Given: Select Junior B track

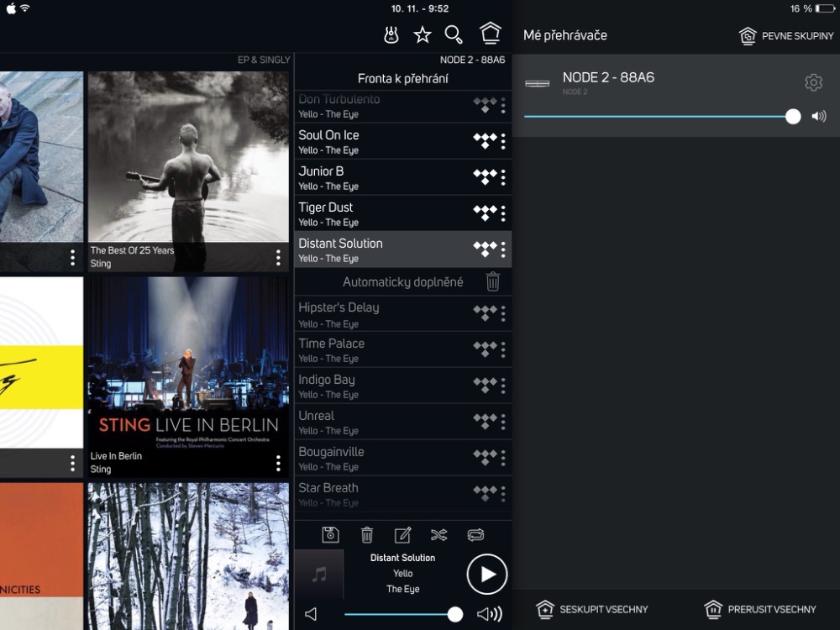Looking at the screenshot, I should tap(403, 177).
